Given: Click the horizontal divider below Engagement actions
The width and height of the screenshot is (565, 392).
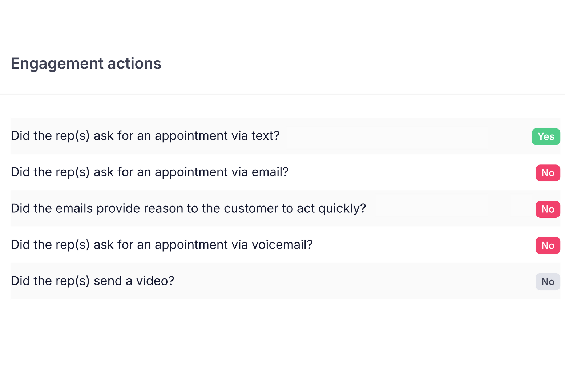Looking at the screenshot, I should [282, 94].
